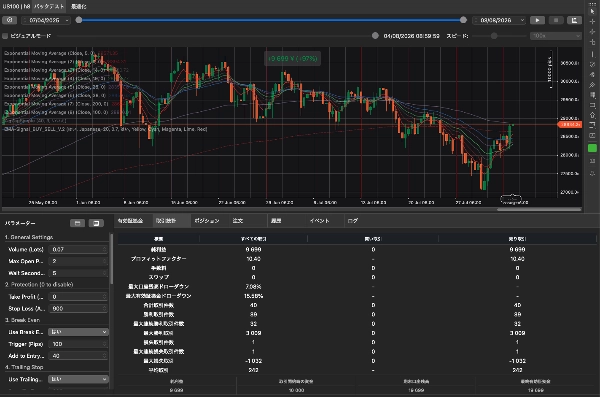600x397 pixels.
Task: Open the ログ tab
Action: click(x=352, y=221)
